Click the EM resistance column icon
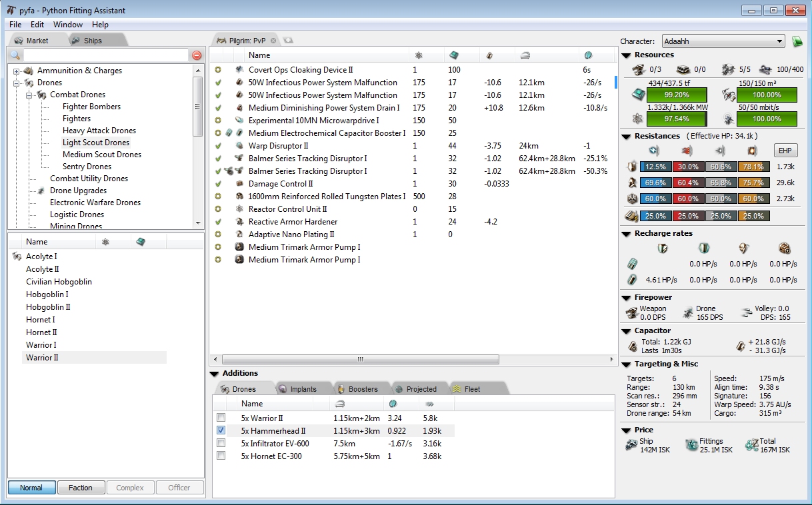812x505 pixels. (653, 150)
